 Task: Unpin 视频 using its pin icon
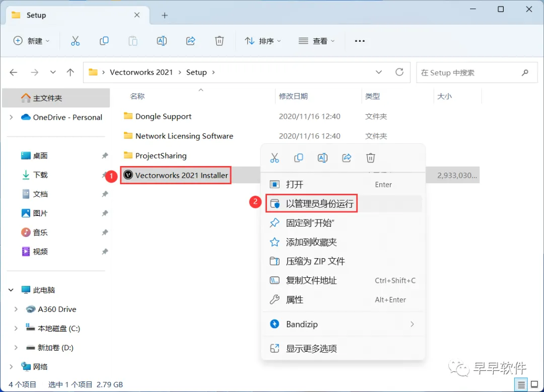click(x=105, y=252)
